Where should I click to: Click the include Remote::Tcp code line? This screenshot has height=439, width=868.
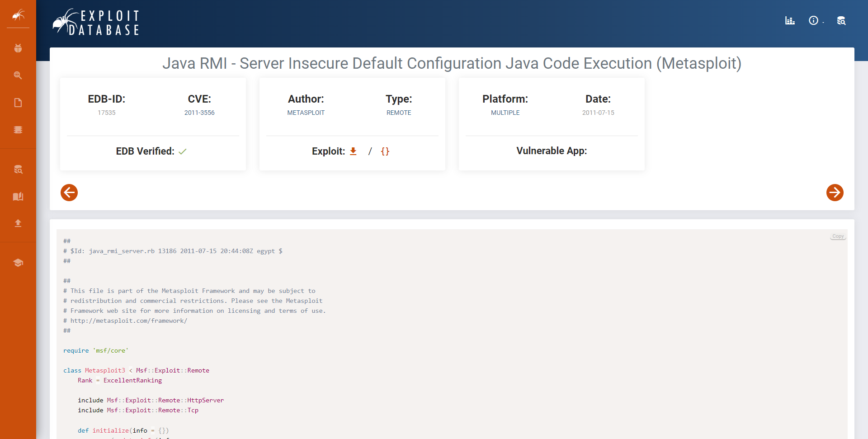tap(138, 410)
